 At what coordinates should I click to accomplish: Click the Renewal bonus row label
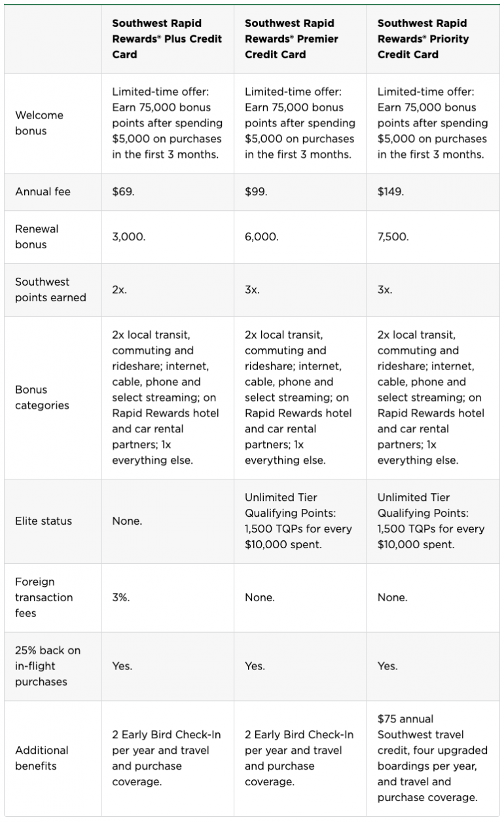[x=37, y=236]
